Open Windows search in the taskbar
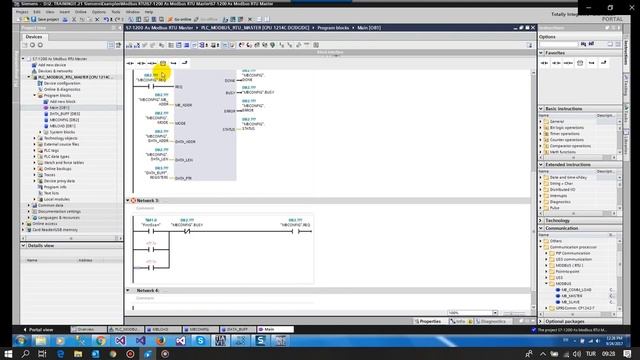The height and width of the screenshot is (360, 640). 25,354
